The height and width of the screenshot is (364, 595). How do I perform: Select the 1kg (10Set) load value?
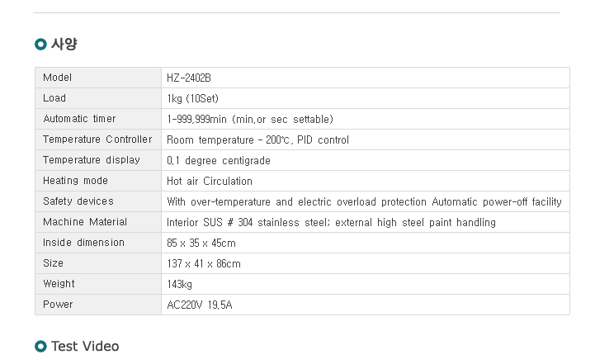[x=193, y=99]
